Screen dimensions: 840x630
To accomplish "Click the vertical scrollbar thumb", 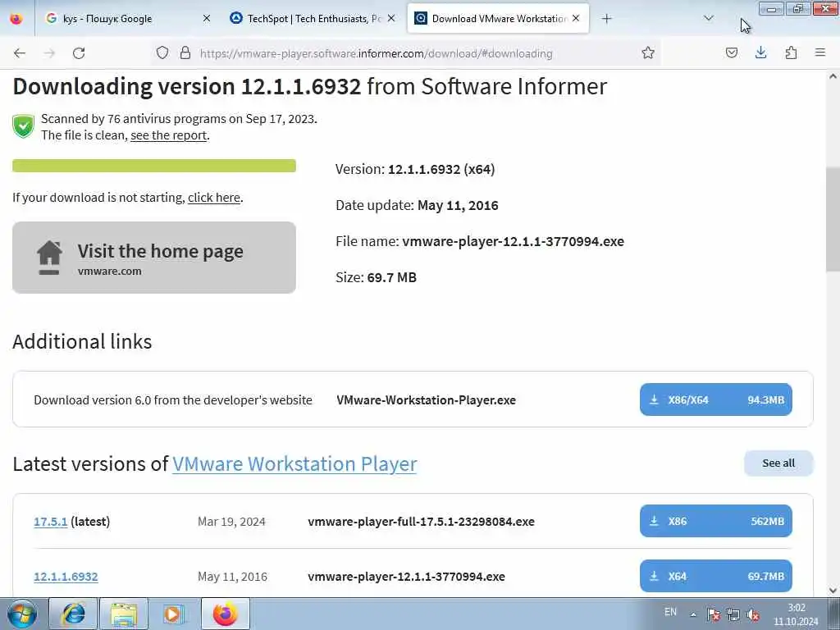I will [x=833, y=220].
